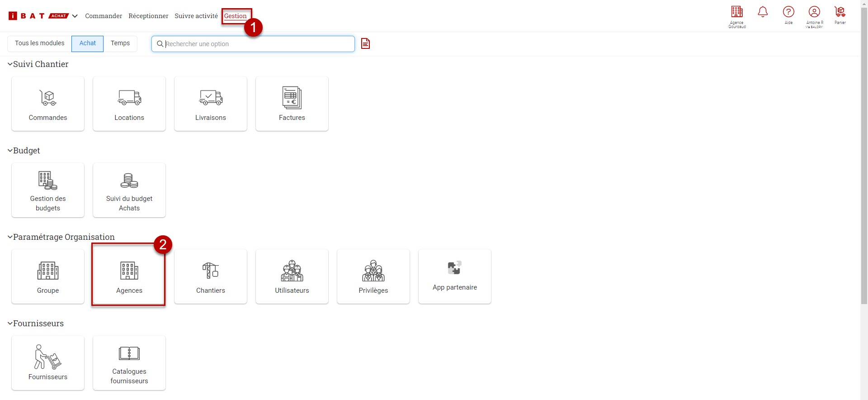Open the App partenaire puzzle tile
Screen dimensions: 868x400
click(455, 276)
